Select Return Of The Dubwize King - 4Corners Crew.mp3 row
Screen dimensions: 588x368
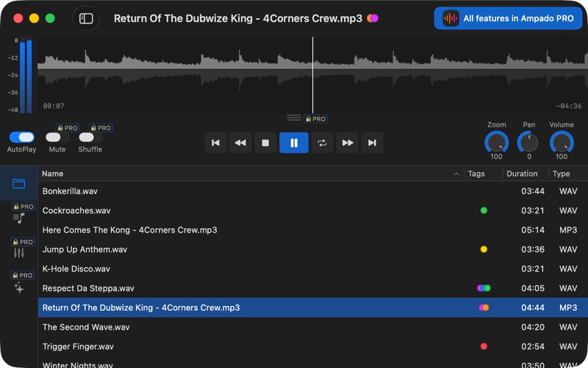[x=313, y=308]
